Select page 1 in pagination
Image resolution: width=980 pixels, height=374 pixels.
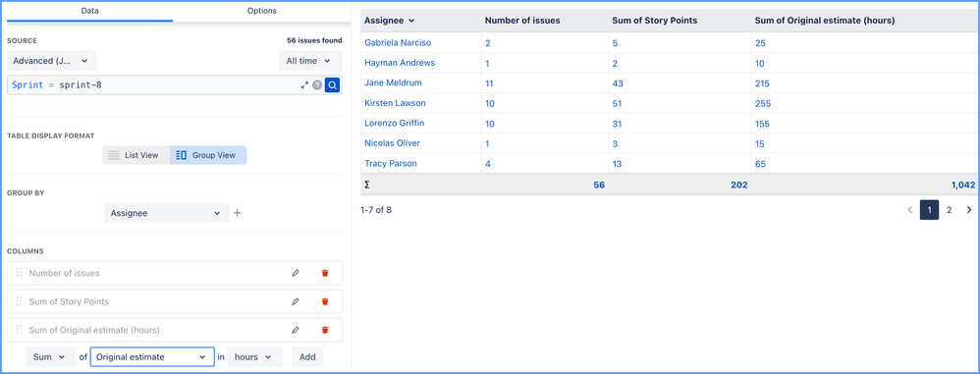point(929,210)
